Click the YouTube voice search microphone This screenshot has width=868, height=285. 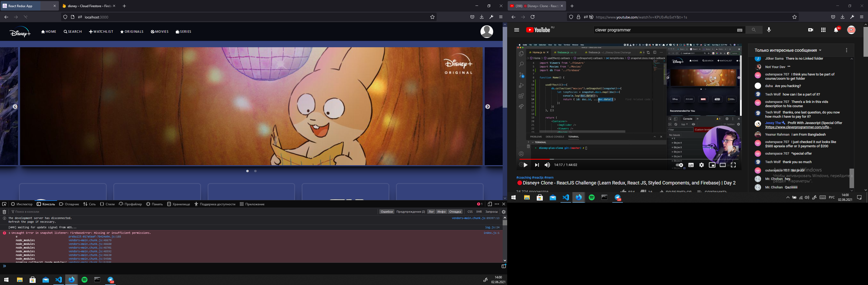pos(769,30)
